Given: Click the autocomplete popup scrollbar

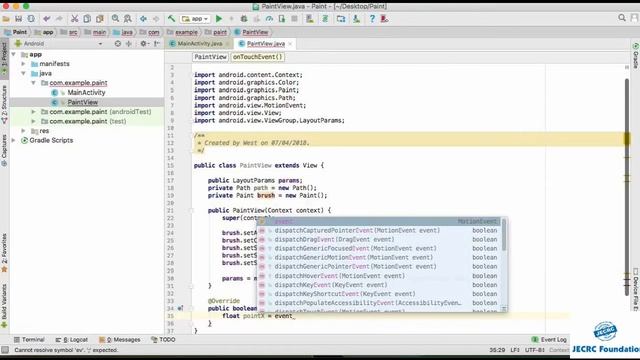Looking at the screenshot, I should (x=504, y=236).
